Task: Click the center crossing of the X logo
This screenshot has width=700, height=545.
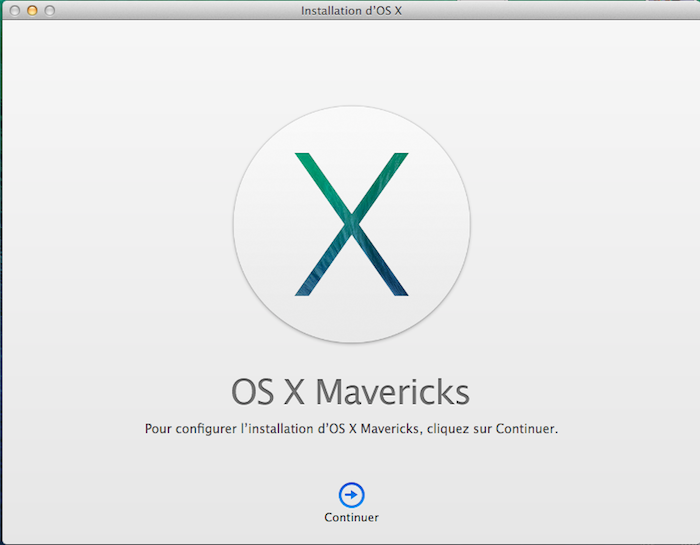Action: [x=351, y=223]
